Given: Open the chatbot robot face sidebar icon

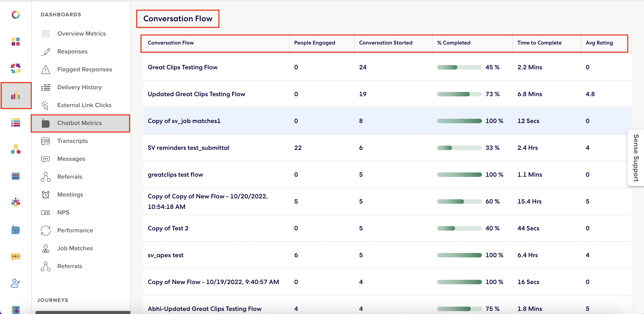Looking at the screenshot, I should pos(15,229).
